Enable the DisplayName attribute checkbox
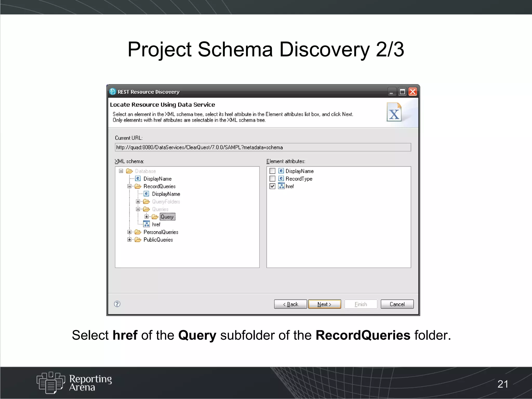The width and height of the screenshot is (532, 399). coord(272,171)
